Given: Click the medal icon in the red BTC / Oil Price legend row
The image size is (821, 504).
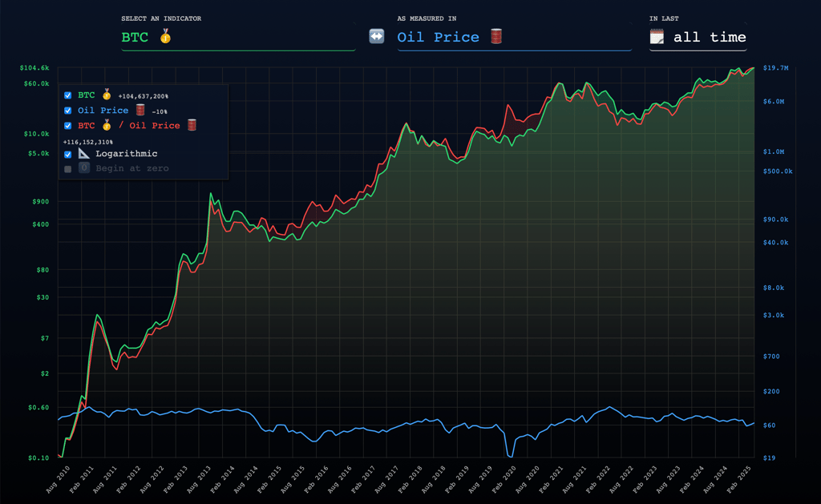Looking at the screenshot, I should (x=107, y=125).
